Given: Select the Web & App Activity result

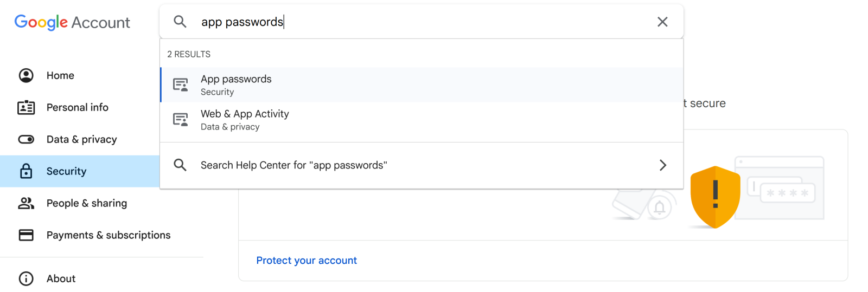Looking at the screenshot, I should (245, 120).
